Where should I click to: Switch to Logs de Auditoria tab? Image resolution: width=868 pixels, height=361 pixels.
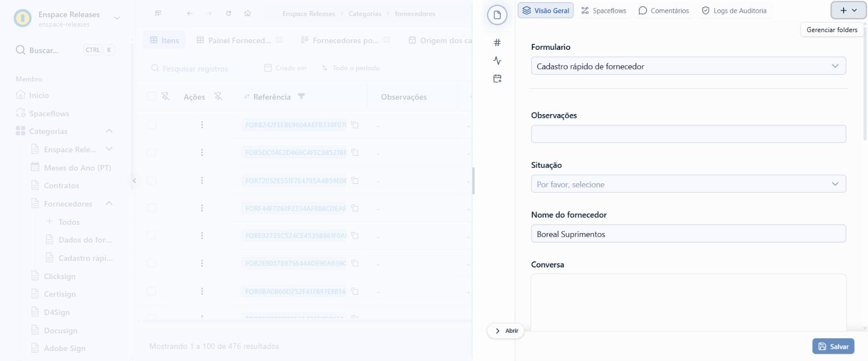(733, 11)
